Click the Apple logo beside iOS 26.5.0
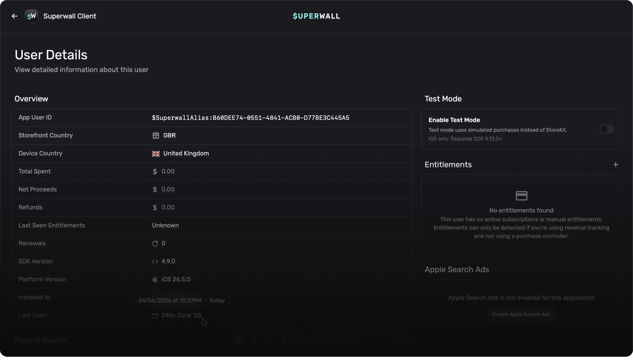 [x=155, y=279]
